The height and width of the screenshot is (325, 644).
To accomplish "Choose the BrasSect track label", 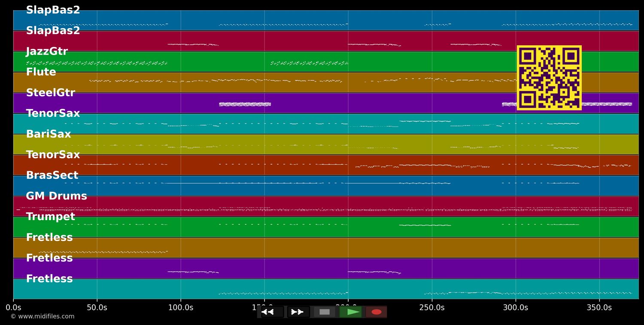I will coord(52,175).
